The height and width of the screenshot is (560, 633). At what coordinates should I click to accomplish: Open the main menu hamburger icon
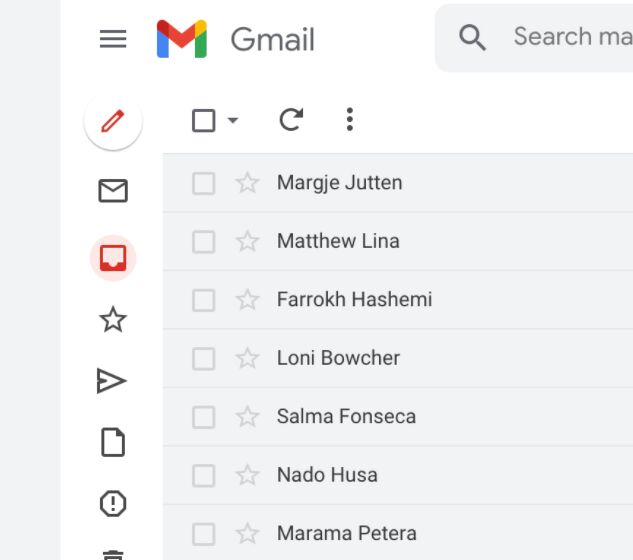point(113,39)
